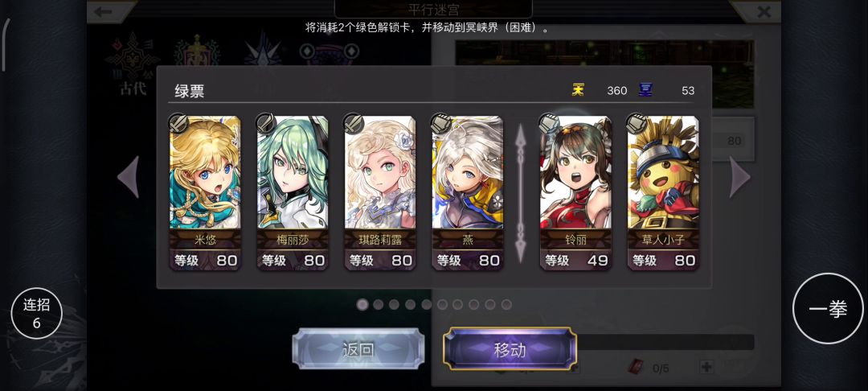Select the 铃丽 level 49 card
This screenshot has width=868, height=391.
click(x=575, y=192)
